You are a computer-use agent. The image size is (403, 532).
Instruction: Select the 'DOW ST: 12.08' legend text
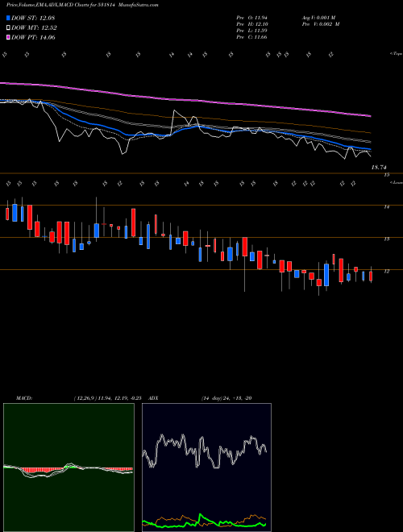pos(33,18)
